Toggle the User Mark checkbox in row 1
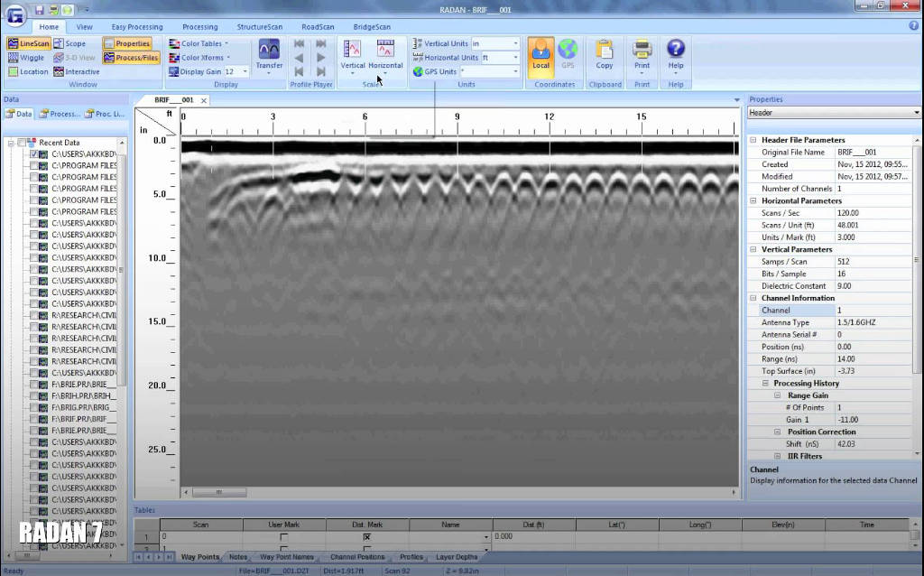Image resolution: width=924 pixels, height=576 pixels. 284,536
